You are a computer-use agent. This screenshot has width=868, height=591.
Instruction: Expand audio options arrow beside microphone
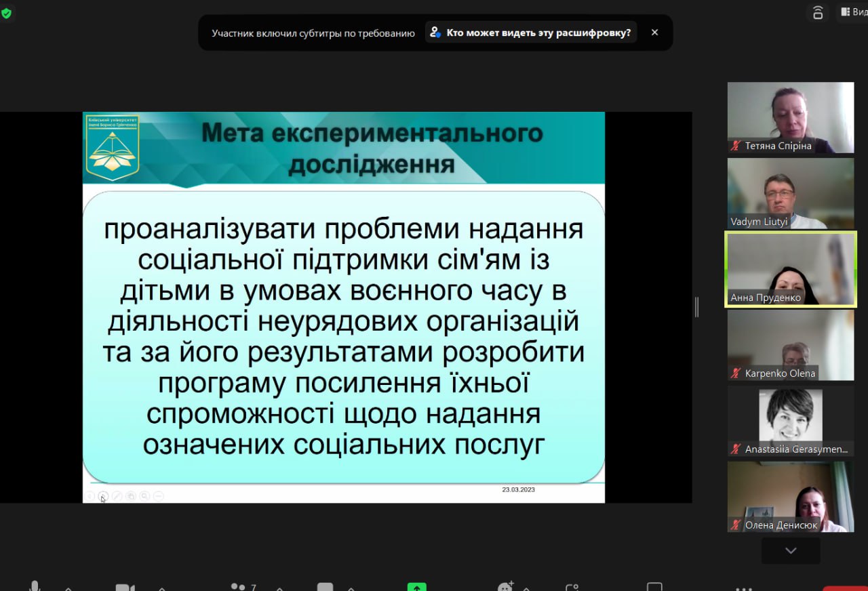68,588
